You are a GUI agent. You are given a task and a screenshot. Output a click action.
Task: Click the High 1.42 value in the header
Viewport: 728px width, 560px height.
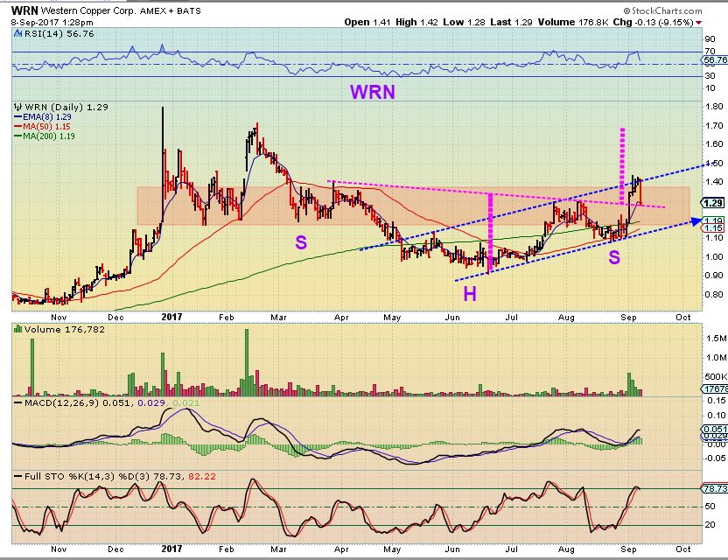click(x=416, y=22)
